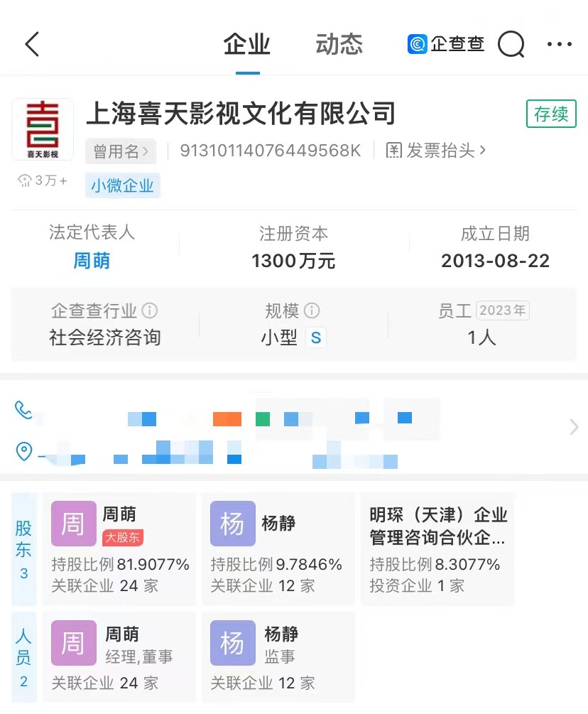Expand 曾用名 former names
The image size is (588, 714).
click(x=121, y=151)
